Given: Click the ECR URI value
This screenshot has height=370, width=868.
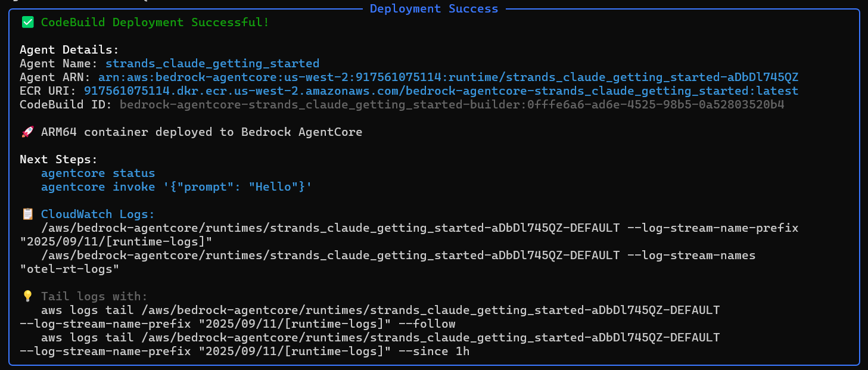Looking at the screenshot, I should 441,91.
